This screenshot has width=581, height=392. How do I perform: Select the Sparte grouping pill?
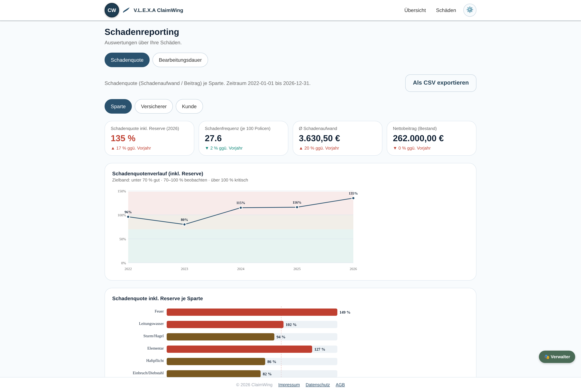tap(118, 106)
